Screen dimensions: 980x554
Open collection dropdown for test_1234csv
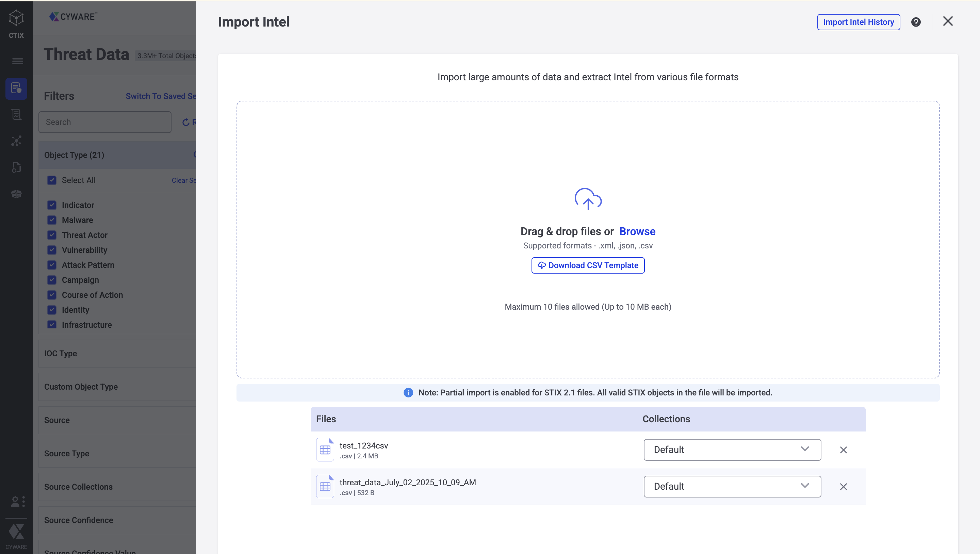(x=732, y=450)
